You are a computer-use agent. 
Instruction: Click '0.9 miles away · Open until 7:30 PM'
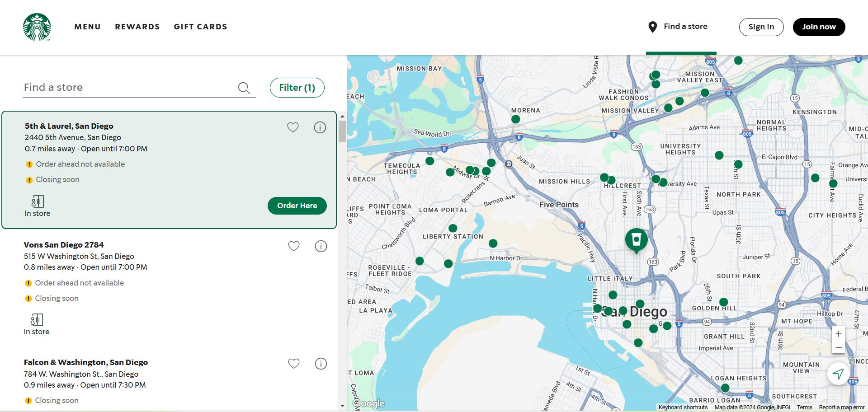[x=85, y=385]
